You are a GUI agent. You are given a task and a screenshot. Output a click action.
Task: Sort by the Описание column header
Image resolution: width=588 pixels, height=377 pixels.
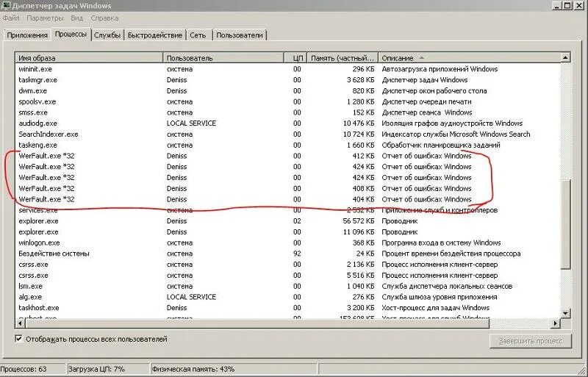click(x=469, y=58)
